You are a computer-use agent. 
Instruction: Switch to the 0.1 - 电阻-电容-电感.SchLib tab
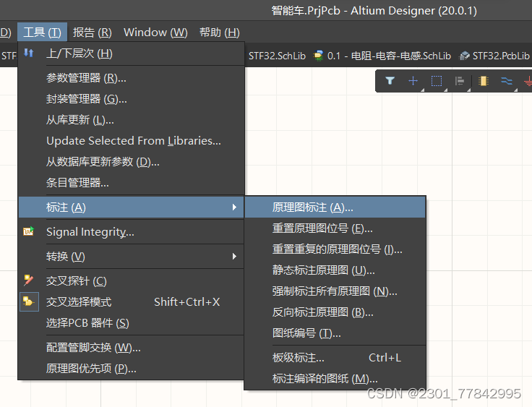(382, 56)
